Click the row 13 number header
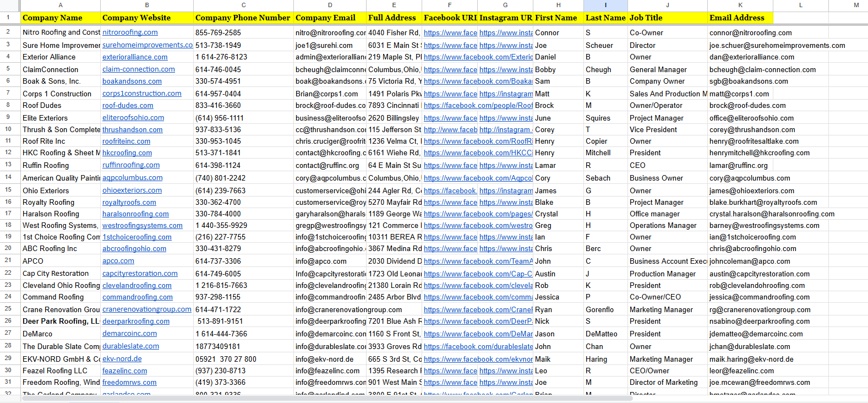The height and width of the screenshot is (403, 868). coord(8,165)
